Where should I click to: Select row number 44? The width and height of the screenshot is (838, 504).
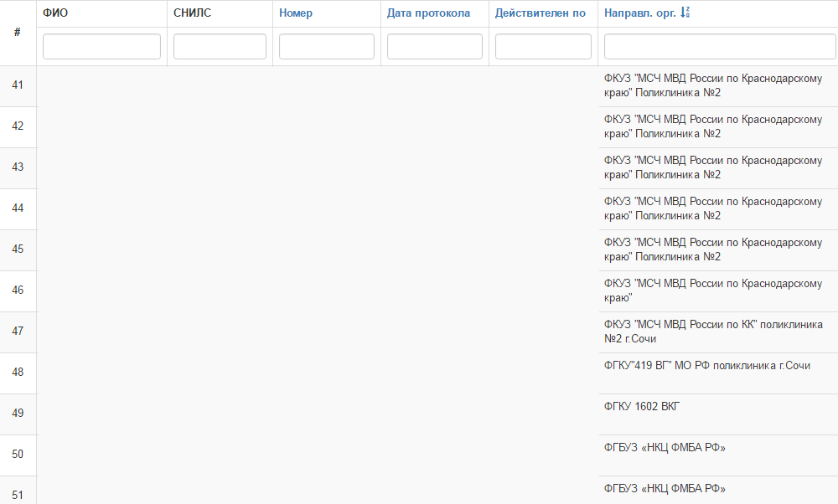(18, 208)
